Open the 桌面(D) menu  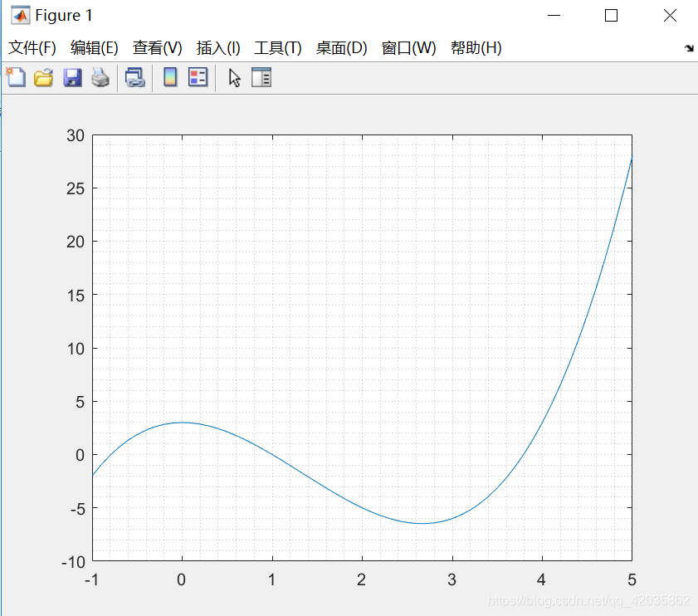341,47
